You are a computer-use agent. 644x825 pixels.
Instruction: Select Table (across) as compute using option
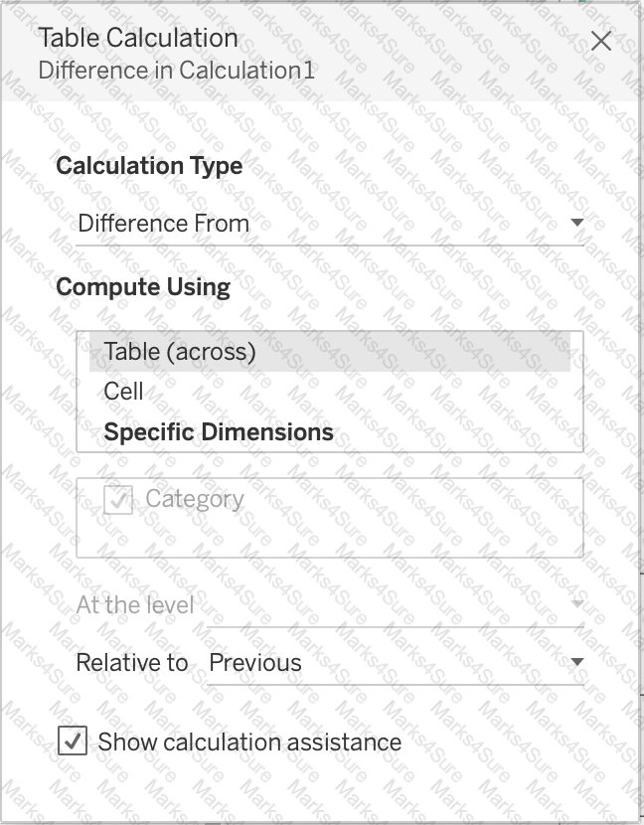click(x=177, y=352)
